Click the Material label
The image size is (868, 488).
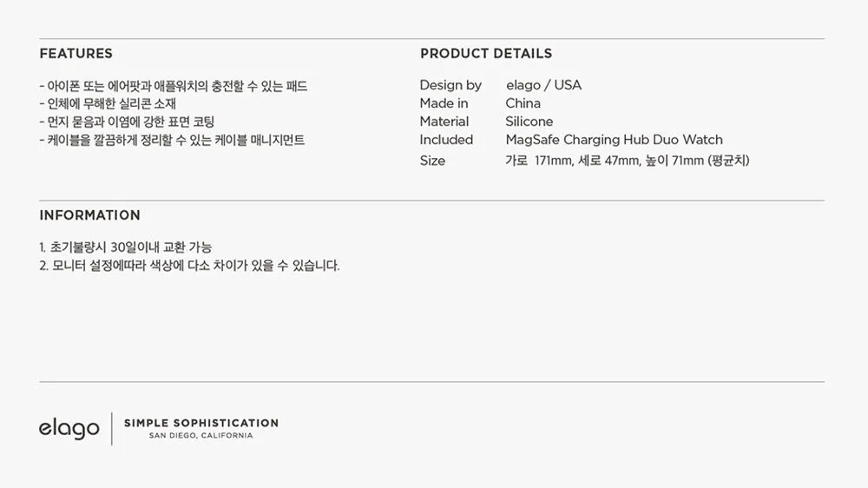click(x=444, y=122)
